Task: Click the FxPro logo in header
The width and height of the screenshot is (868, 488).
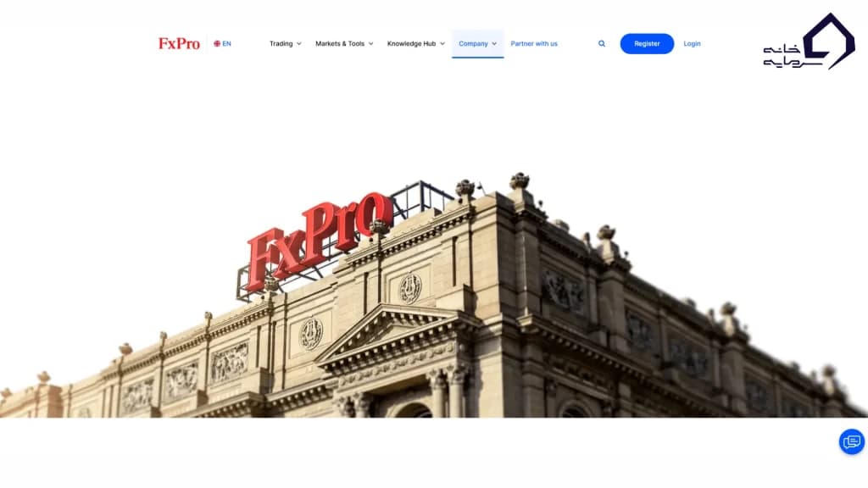Action: click(x=179, y=44)
